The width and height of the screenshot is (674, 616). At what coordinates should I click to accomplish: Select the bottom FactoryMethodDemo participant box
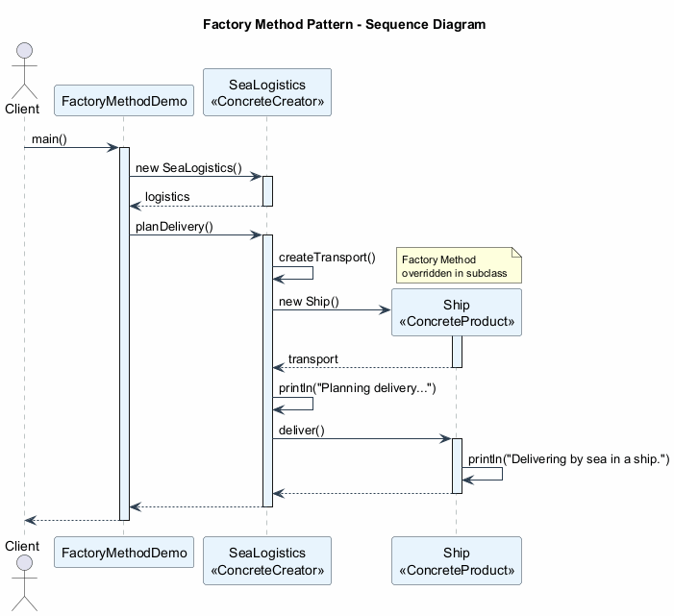123,553
